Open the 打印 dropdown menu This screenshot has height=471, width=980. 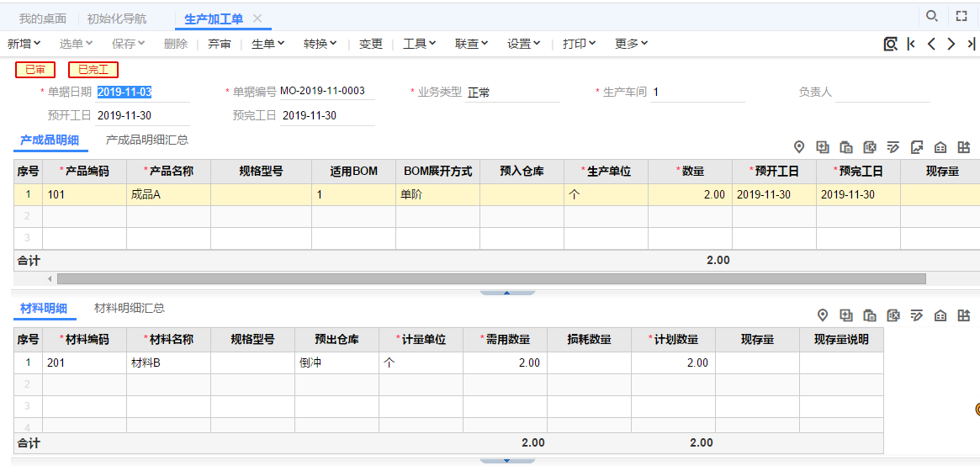[x=579, y=44]
